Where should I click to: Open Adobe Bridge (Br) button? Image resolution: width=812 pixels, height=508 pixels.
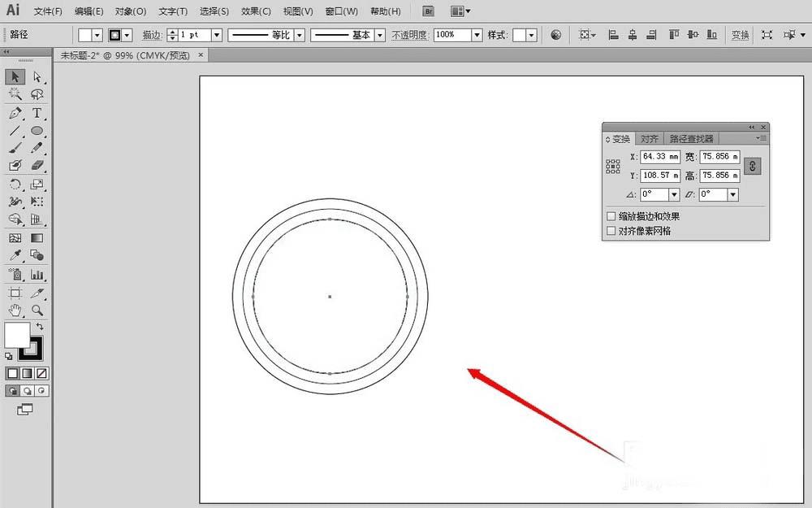428,11
